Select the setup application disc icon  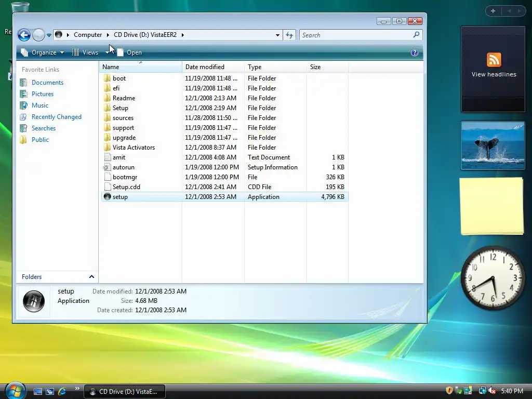107,196
